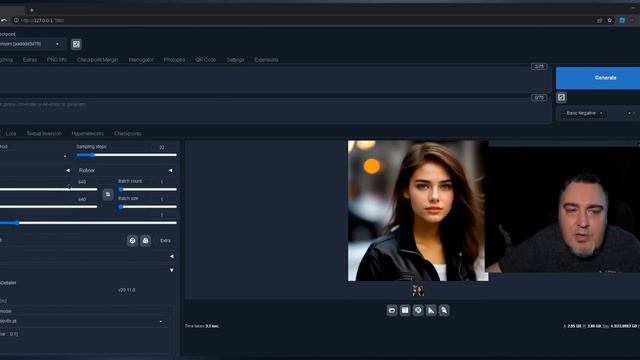Open the Extensions tab

click(266, 60)
